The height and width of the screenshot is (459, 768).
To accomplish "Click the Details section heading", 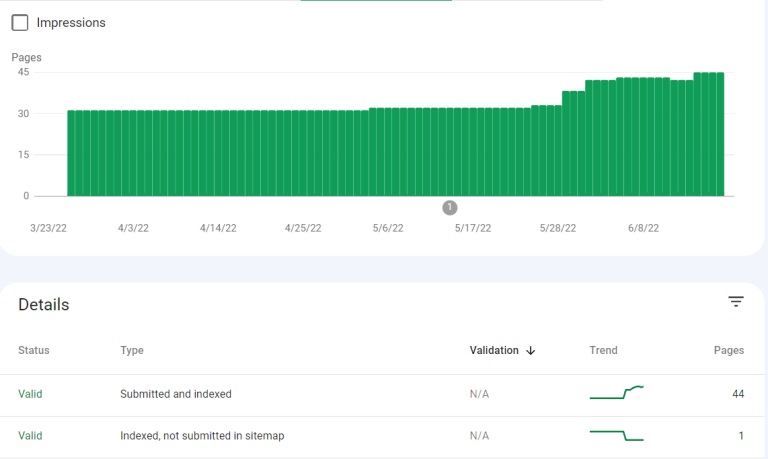I will [x=44, y=305].
